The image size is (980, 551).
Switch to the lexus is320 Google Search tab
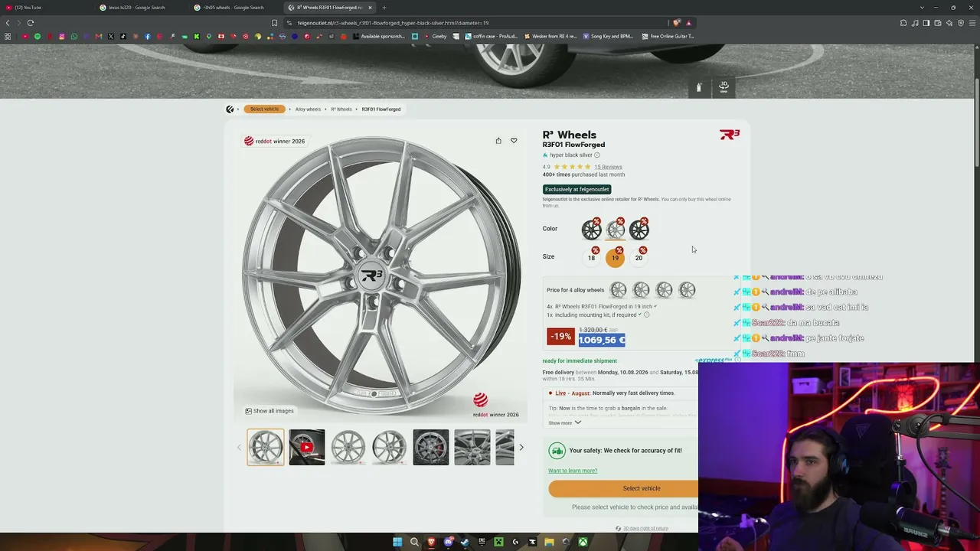tap(141, 8)
